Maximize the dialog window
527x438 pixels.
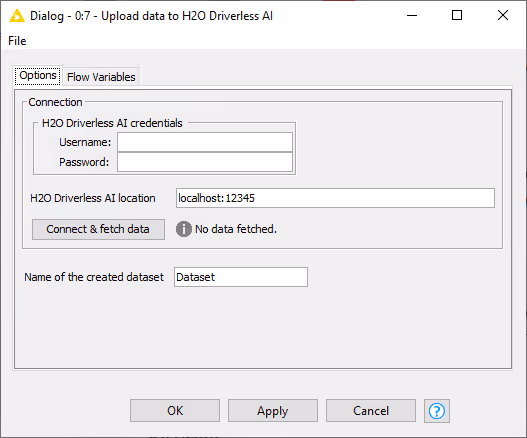point(457,15)
